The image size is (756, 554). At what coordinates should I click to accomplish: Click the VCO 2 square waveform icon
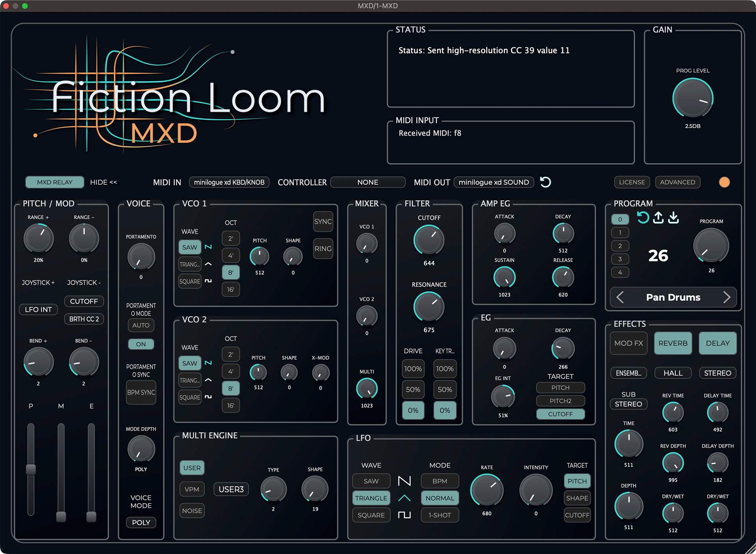[x=208, y=397]
